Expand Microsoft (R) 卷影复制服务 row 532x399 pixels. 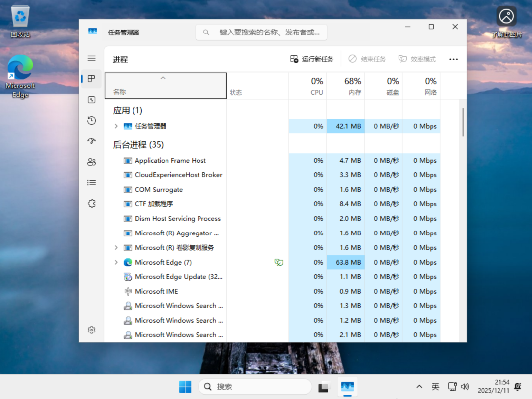116,248
